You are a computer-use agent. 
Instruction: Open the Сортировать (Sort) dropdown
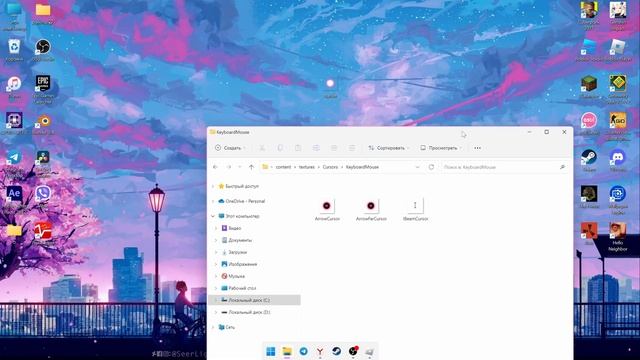[x=389, y=148]
